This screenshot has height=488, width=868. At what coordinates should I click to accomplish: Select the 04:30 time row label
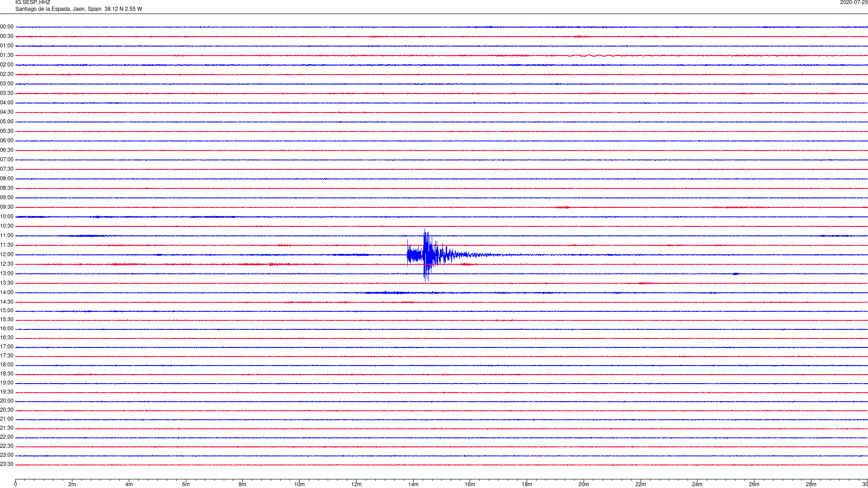(x=7, y=113)
